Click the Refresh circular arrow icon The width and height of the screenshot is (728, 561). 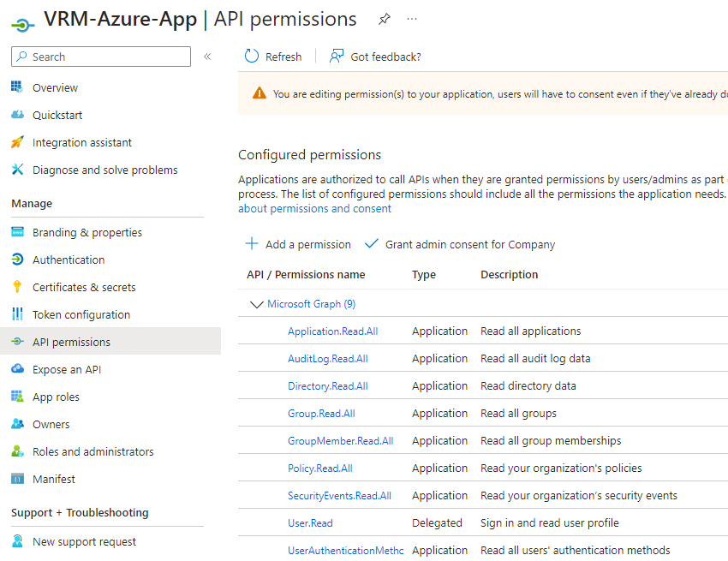click(x=251, y=57)
